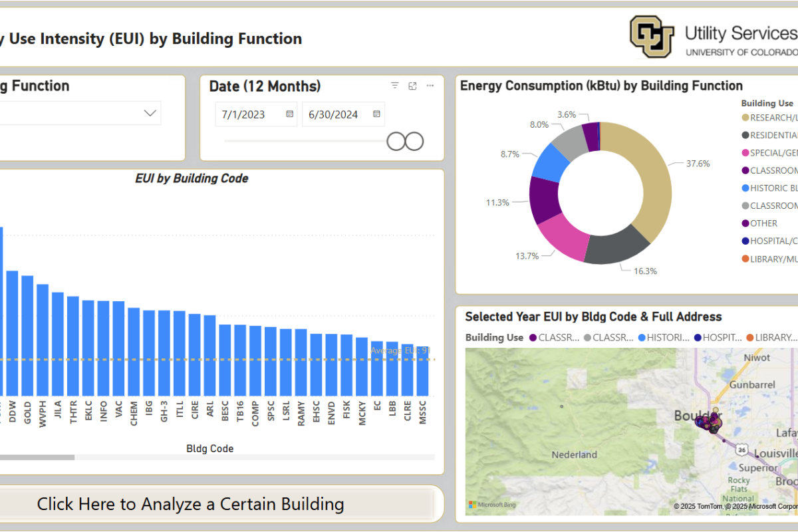Select purple CLASSR... item in map legend
This screenshot has width=798, height=532.
(555, 337)
